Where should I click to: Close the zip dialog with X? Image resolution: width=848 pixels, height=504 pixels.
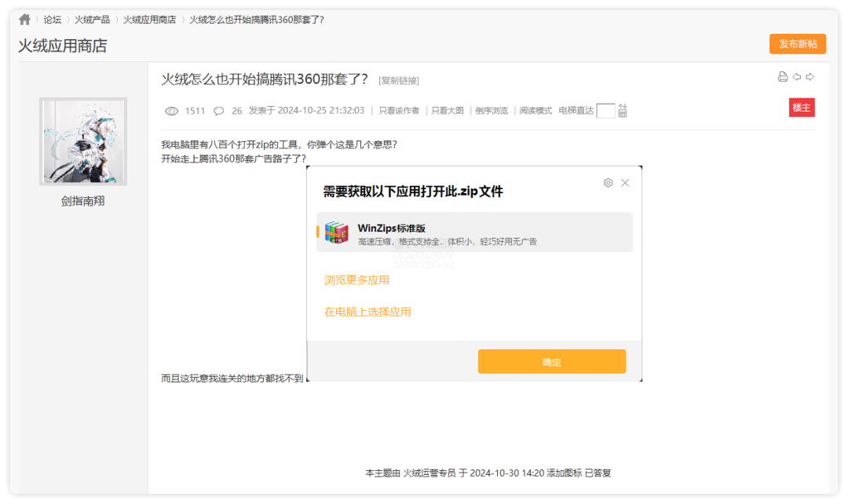click(625, 183)
